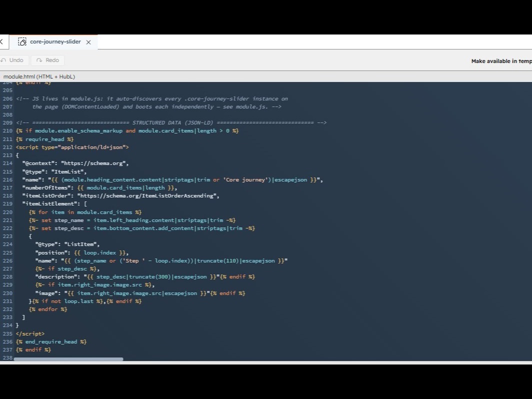Click the "@type": "ListItem" line

pyautogui.click(x=67, y=244)
